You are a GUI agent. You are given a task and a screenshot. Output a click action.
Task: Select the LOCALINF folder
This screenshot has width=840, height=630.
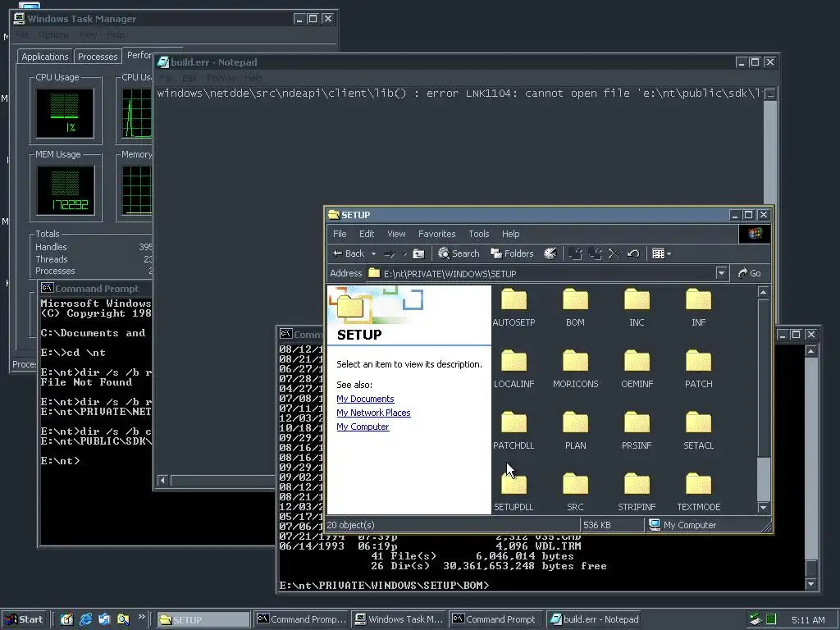pos(514,368)
